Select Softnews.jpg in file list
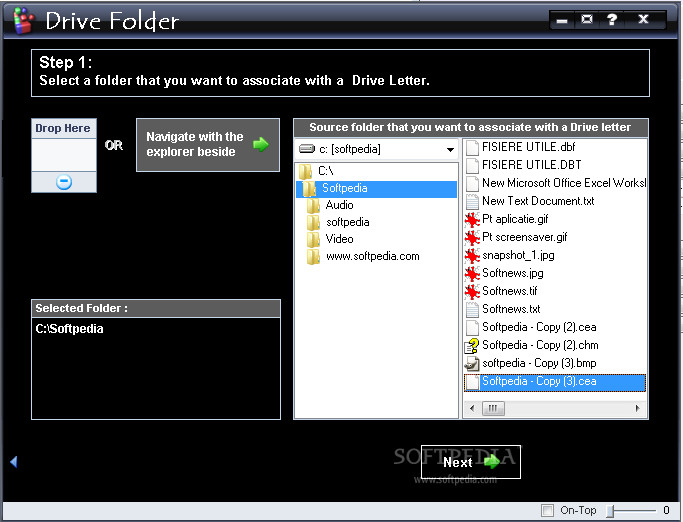The height and width of the screenshot is (522, 683). (x=513, y=273)
